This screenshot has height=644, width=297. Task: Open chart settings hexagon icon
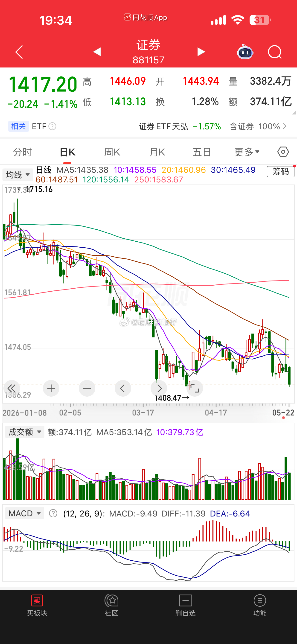(283, 152)
